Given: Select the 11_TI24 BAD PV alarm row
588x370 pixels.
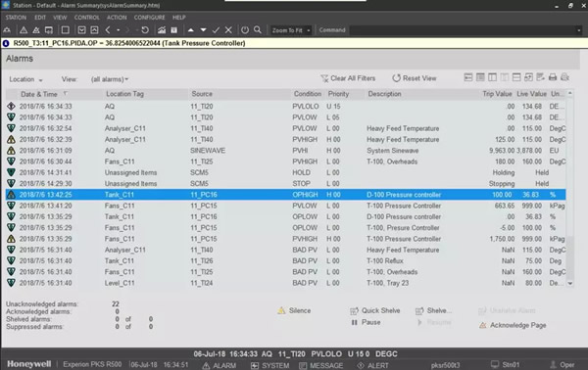Looking at the screenshot, I should click(x=286, y=283).
